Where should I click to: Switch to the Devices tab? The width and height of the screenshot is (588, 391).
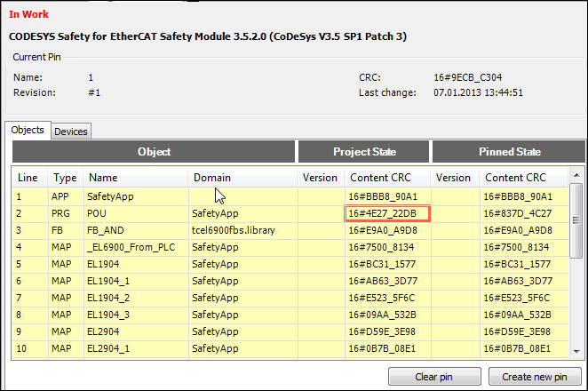[71, 132]
